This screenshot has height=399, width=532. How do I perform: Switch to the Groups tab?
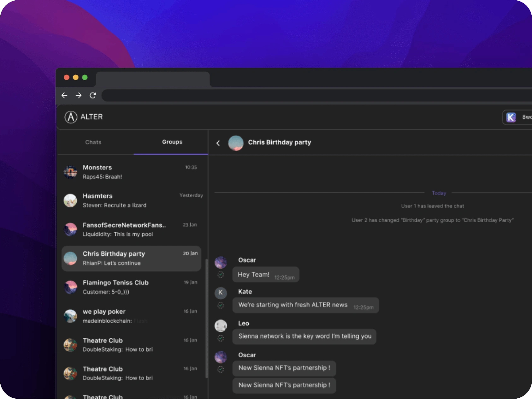coord(172,142)
